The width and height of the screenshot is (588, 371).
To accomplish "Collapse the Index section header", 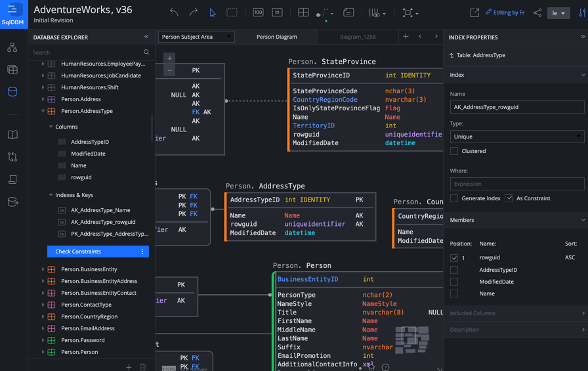I will coord(516,75).
